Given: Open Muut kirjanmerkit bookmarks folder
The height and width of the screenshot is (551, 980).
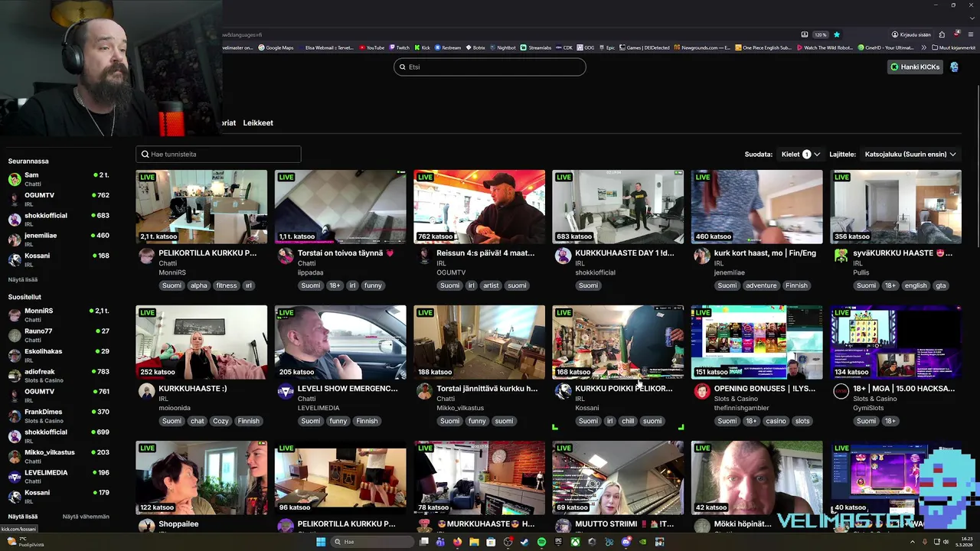Looking at the screenshot, I should (953, 47).
